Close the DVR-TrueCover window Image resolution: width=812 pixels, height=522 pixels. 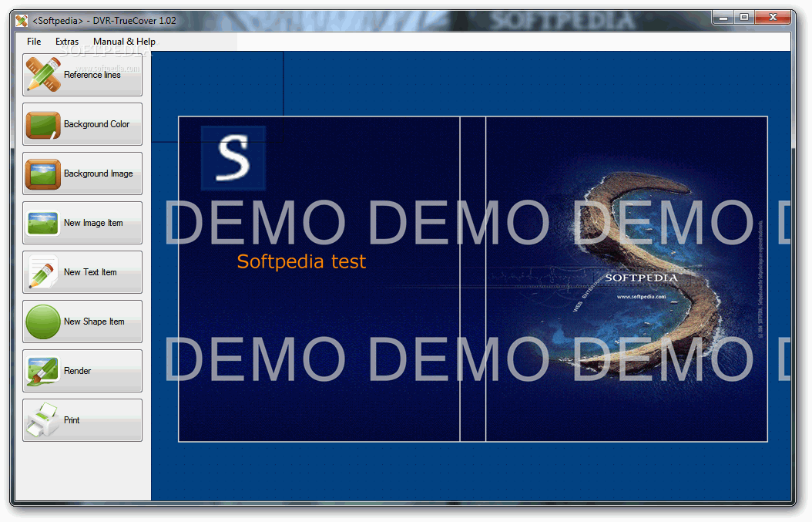[773, 18]
